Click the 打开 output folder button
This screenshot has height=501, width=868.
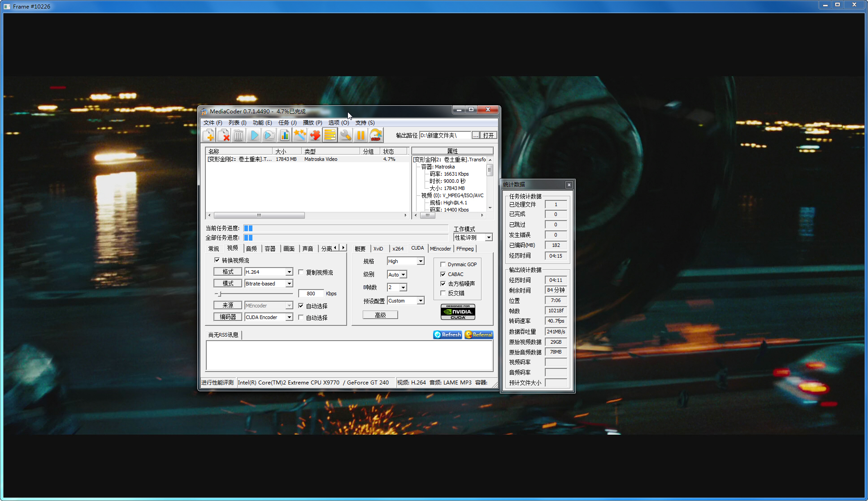[x=488, y=135]
